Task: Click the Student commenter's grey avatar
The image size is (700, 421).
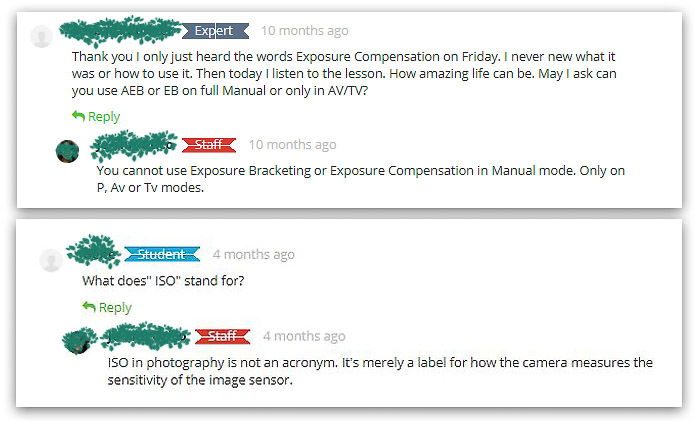Action: tap(50, 261)
